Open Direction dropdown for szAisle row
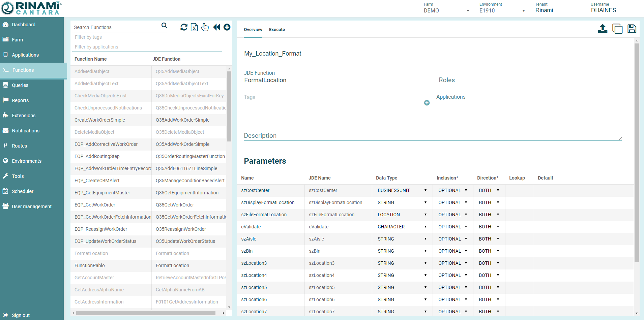Image resolution: width=644 pixels, height=320 pixels. click(x=489, y=239)
